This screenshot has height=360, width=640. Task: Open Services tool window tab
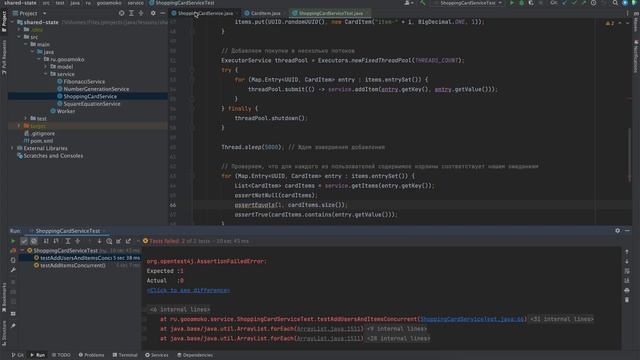coord(157,355)
